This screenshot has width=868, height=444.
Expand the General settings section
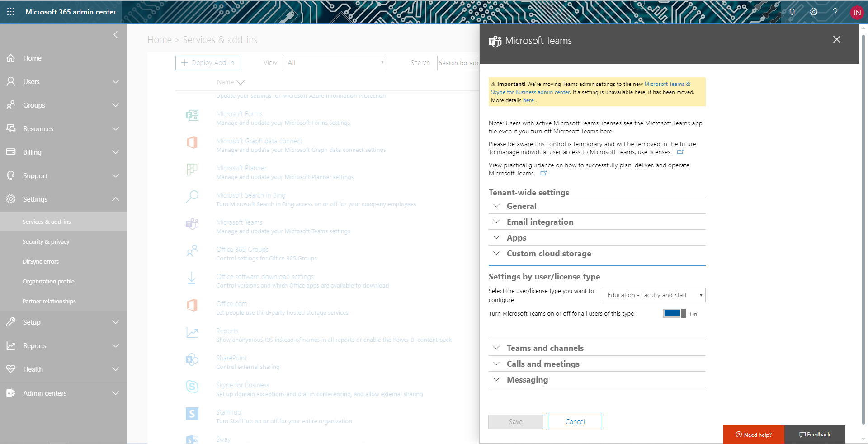coord(597,206)
